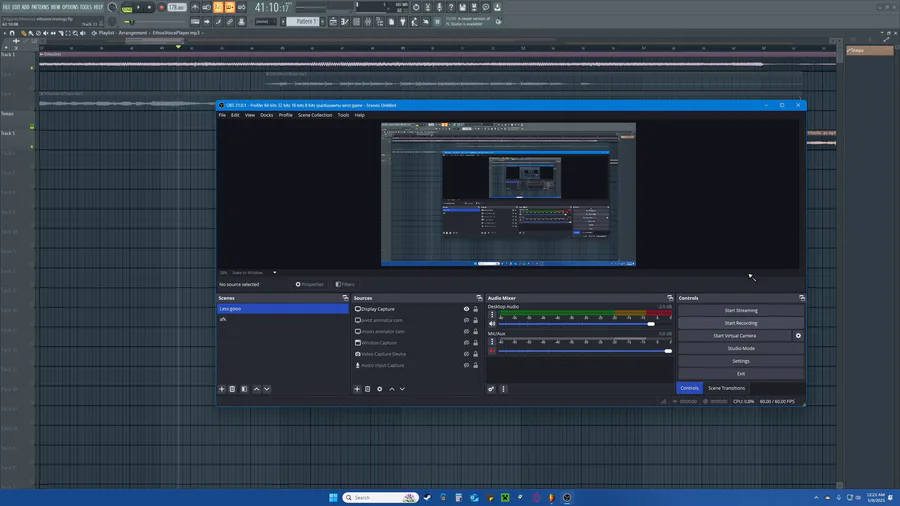The image size is (900, 506).
Task: Toggle FL Studio song/pattern mode button
Action: coord(127,8)
